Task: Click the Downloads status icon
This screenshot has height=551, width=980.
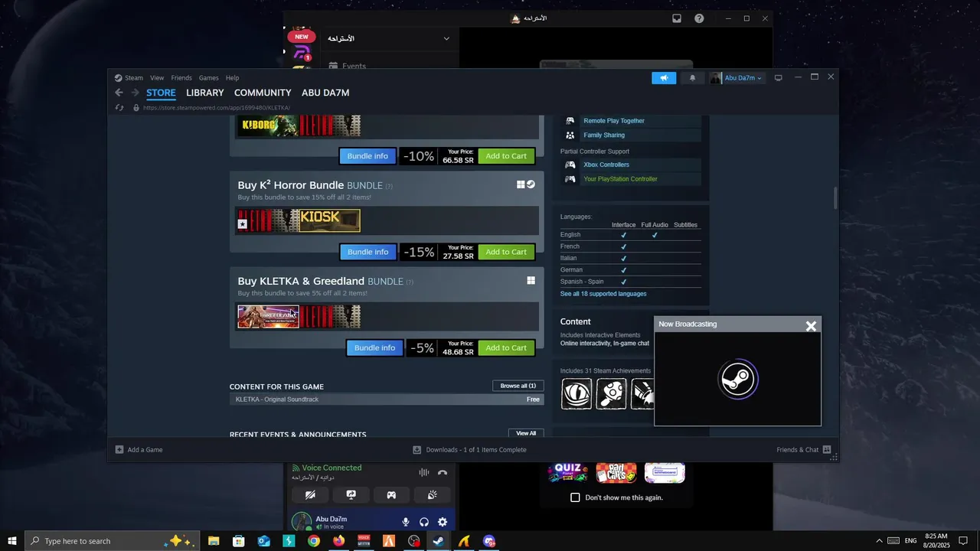Action: tap(417, 450)
